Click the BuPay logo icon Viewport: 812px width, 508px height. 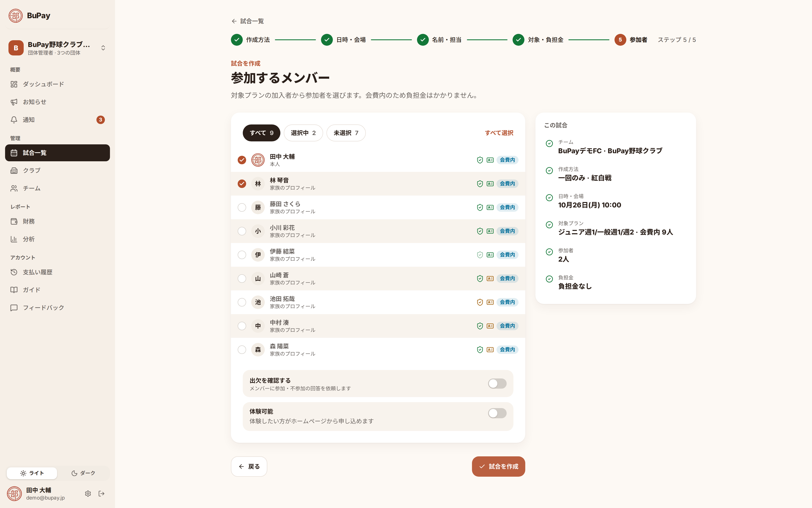coord(15,15)
